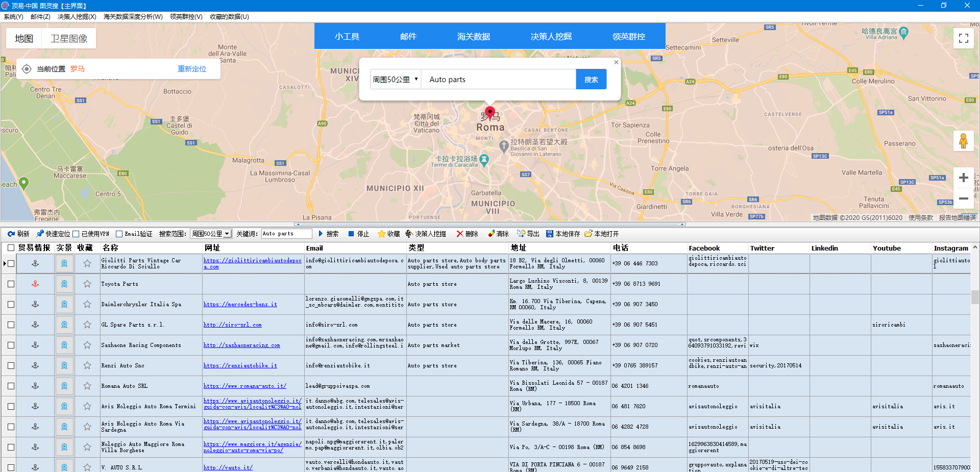Click the 清除 clear toolbar button
Screen dimensions: 980x472
click(x=498, y=234)
